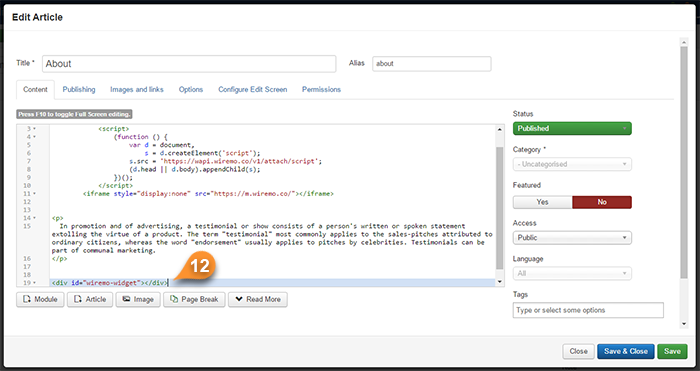Viewport: 700px width, 371px height.
Task: Click the code editor's scroll-up arrow
Action: (500, 129)
